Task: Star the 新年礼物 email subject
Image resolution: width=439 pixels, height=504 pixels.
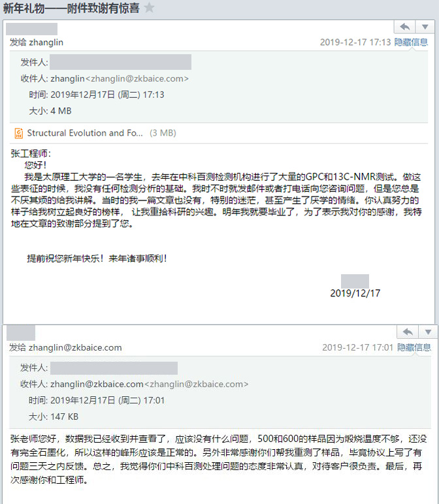Action: point(149,8)
